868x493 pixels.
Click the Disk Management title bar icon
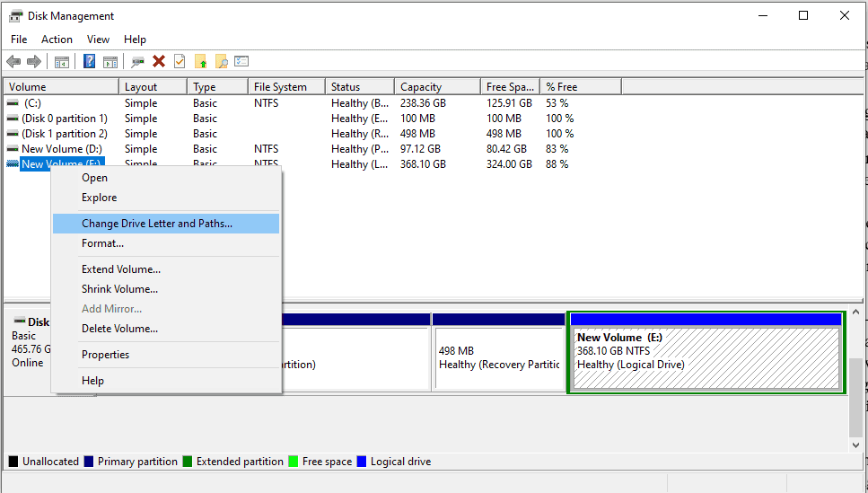click(15, 16)
